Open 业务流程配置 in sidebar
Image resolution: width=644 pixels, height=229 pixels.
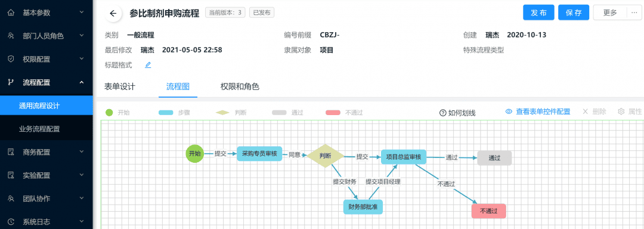pos(47,129)
